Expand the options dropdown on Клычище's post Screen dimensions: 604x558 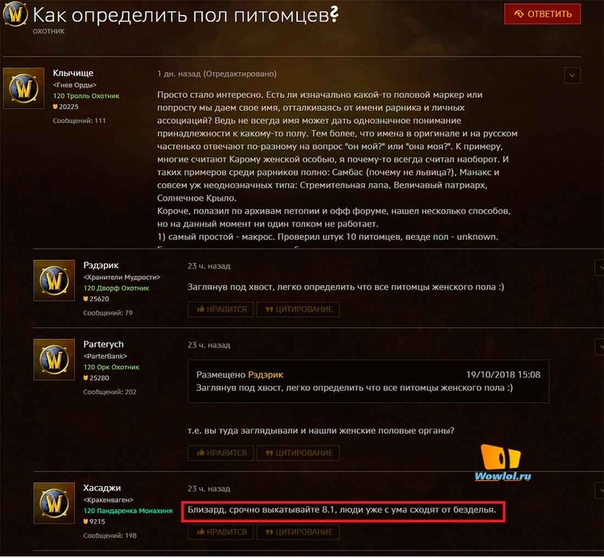572,75
